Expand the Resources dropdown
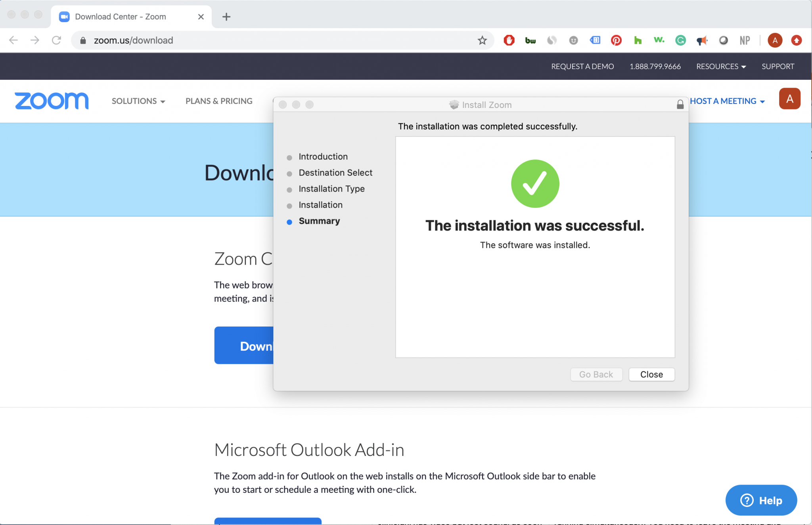Screen dimensions: 812x525 coord(721,67)
